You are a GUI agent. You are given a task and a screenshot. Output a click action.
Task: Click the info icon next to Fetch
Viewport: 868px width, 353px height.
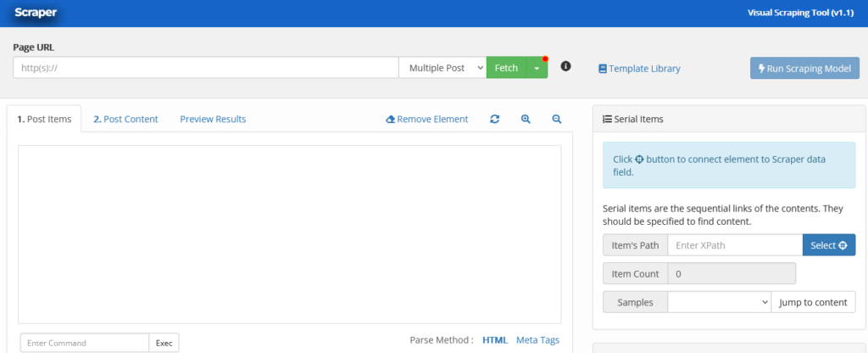(566, 67)
